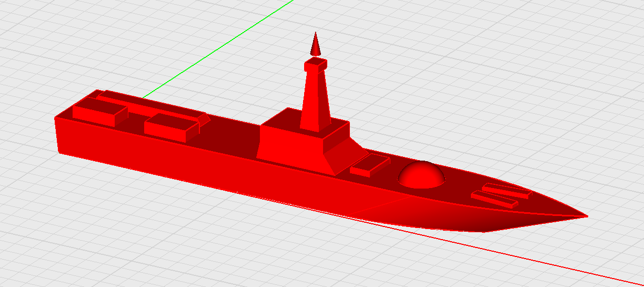Select the small box between bridge and dome
This screenshot has width=644, height=287.
370,165
